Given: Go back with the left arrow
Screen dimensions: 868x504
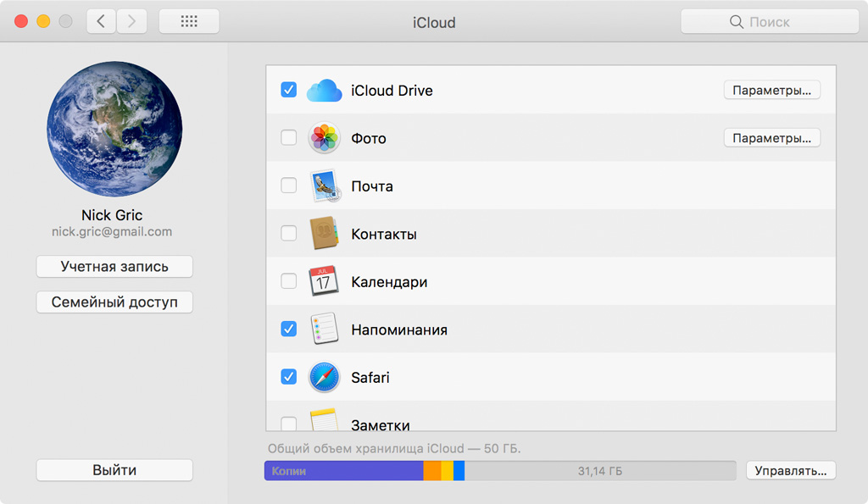Looking at the screenshot, I should point(102,21).
